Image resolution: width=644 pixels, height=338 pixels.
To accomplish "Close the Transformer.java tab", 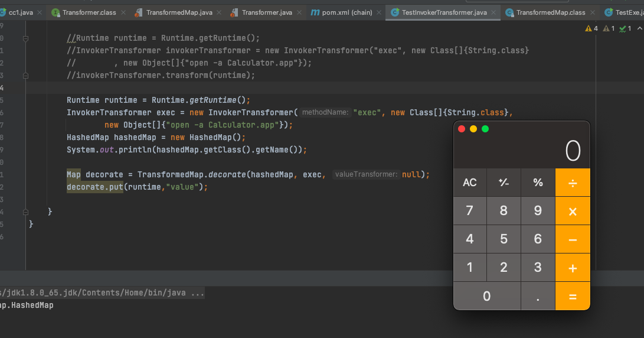I will point(299,12).
